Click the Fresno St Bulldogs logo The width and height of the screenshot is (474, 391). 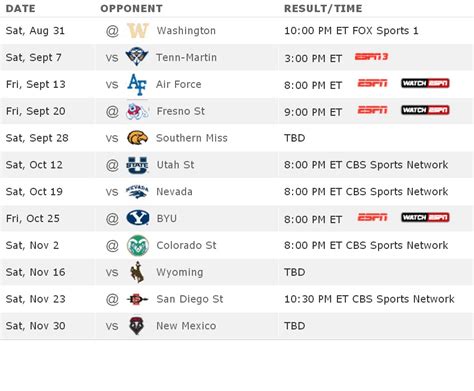click(x=137, y=111)
